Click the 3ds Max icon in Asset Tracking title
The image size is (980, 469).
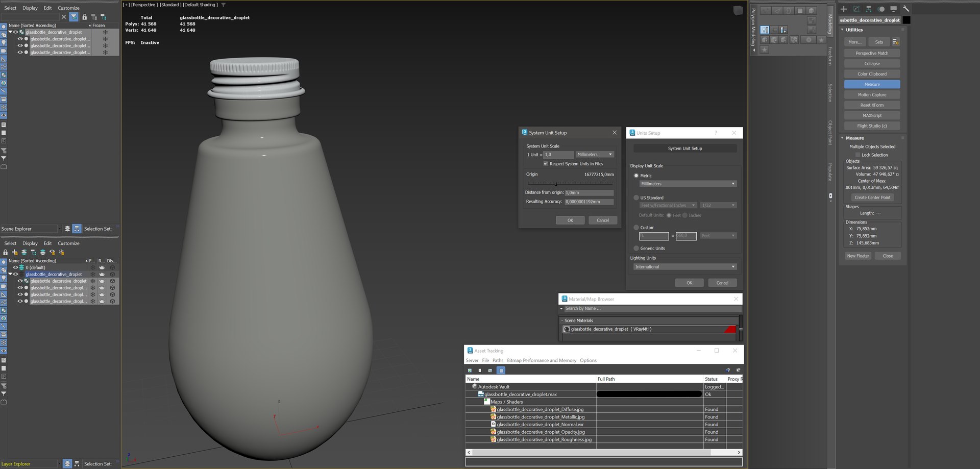click(470, 351)
